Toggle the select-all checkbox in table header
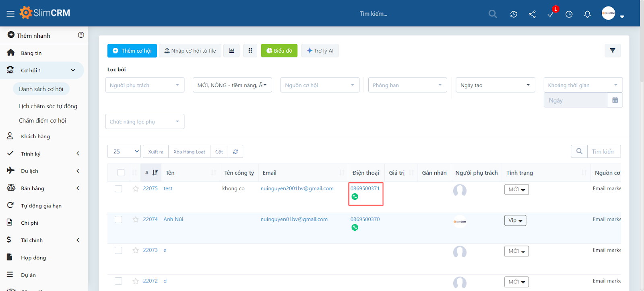The height and width of the screenshot is (291, 644). 121,173
